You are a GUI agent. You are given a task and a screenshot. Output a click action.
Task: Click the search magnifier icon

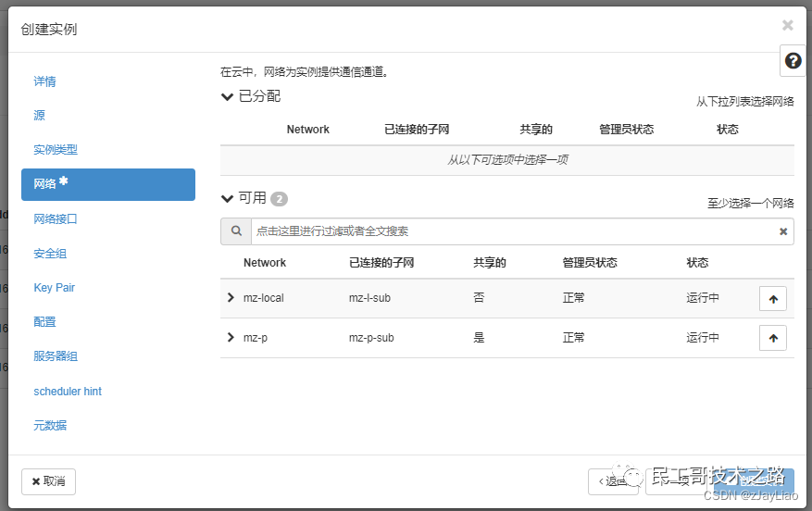tap(236, 231)
